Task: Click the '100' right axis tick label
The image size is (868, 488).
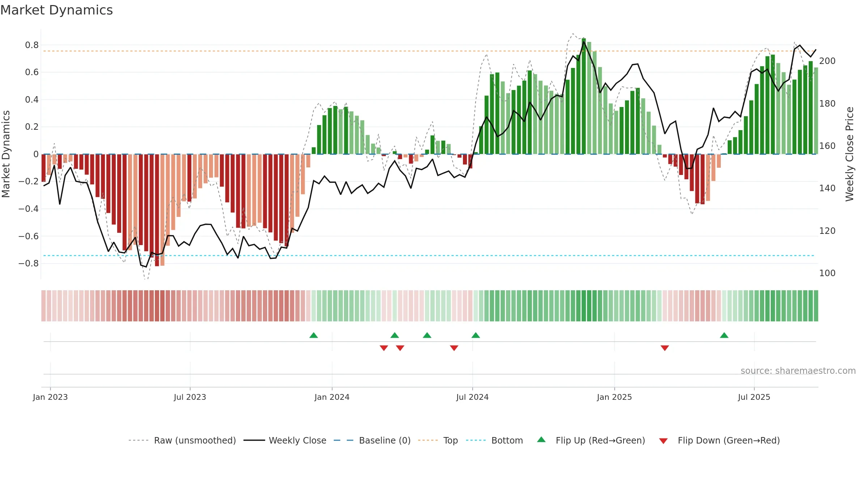Action: pos(827,273)
